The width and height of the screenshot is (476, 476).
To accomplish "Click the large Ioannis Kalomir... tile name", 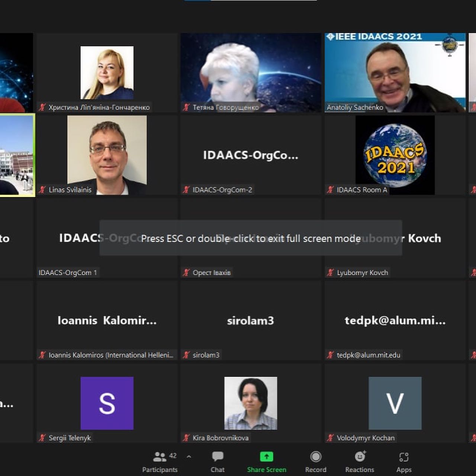I will [107, 321].
